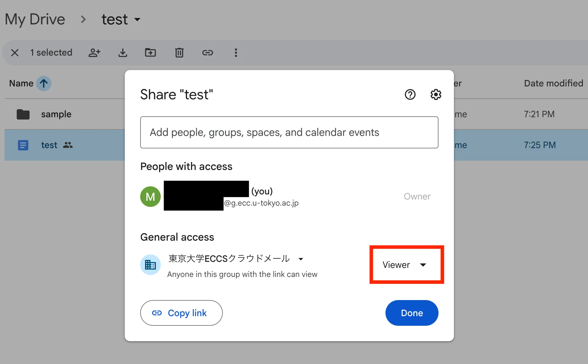Click the download toolbar icon
Screen dimensions: 588x364
point(123,52)
